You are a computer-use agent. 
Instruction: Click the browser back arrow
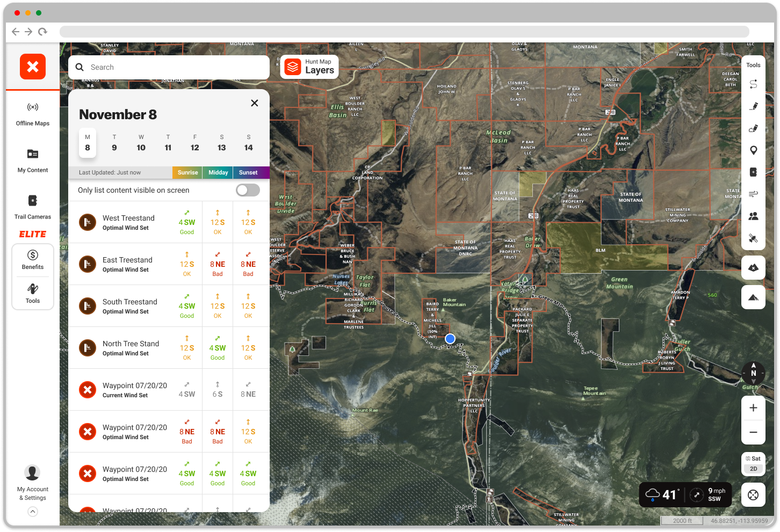click(16, 32)
